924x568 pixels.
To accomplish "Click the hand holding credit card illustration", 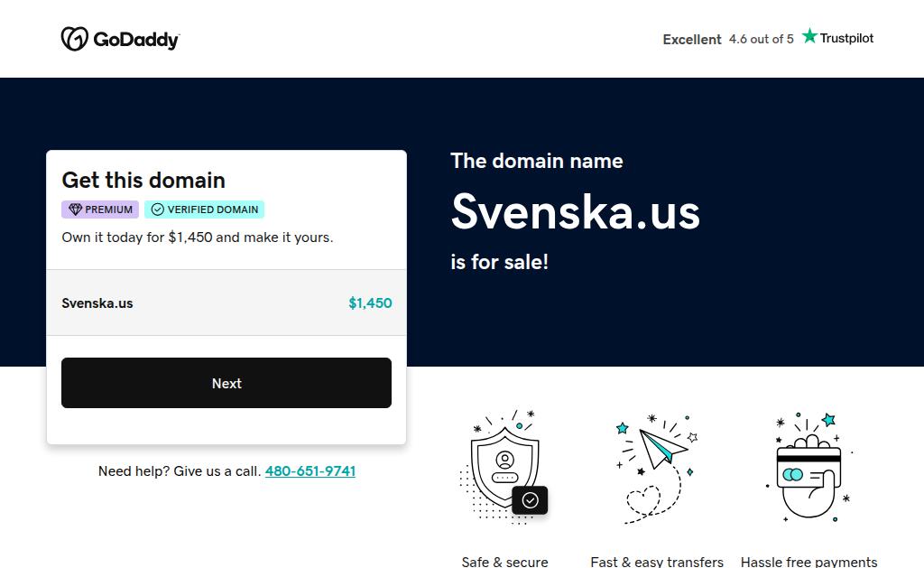I will (x=809, y=467).
